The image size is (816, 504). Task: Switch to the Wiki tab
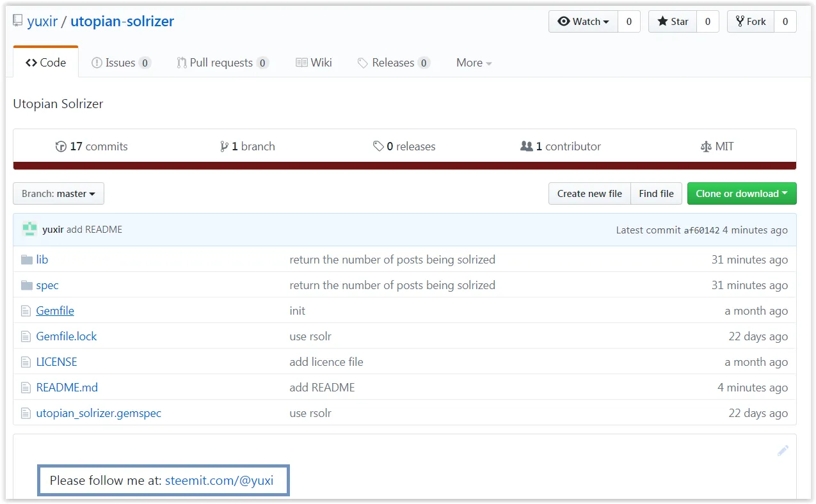click(x=314, y=63)
